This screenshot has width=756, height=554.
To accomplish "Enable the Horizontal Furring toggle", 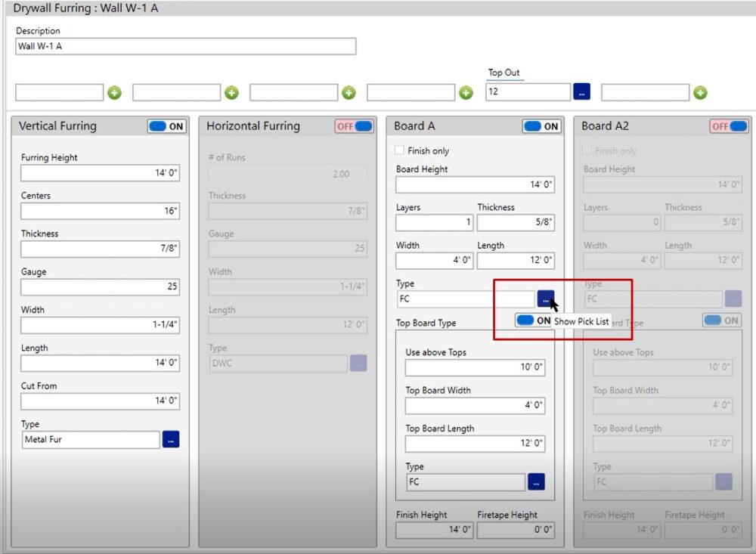I will point(354,126).
